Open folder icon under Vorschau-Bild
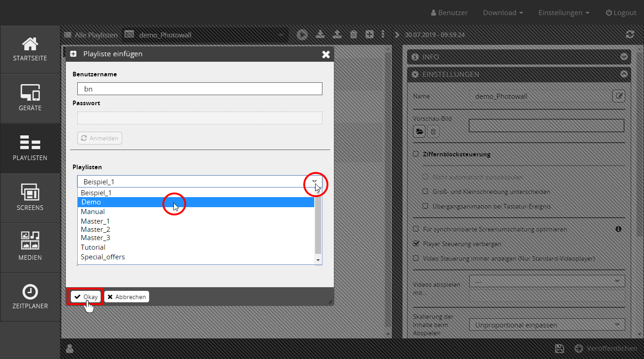Viewport: 644px width, 359px height. coord(419,132)
